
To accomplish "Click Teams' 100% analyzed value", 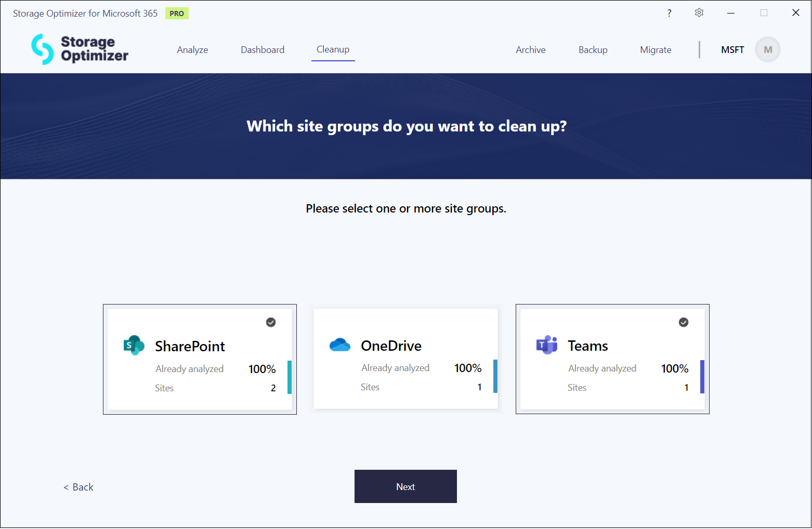I will tap(675, 368).
